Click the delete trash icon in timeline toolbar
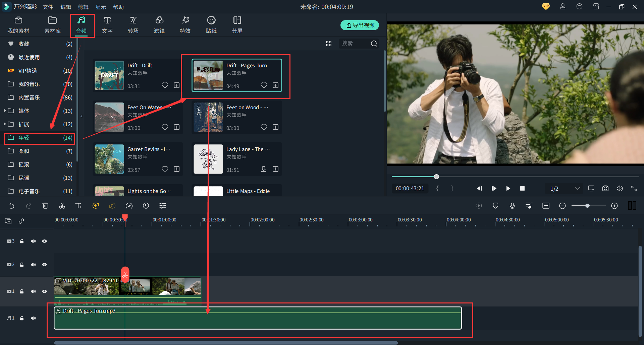Screen dimensions: 644x345 pos(45,206)
